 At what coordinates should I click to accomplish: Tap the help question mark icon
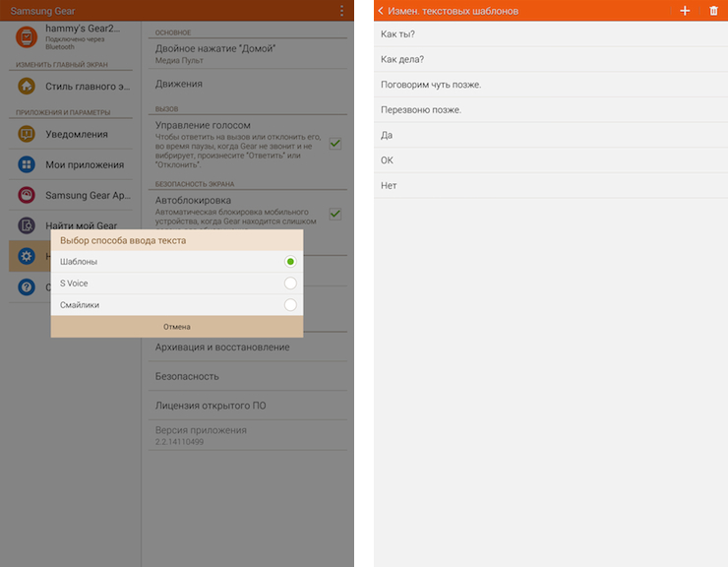point(27,286)
